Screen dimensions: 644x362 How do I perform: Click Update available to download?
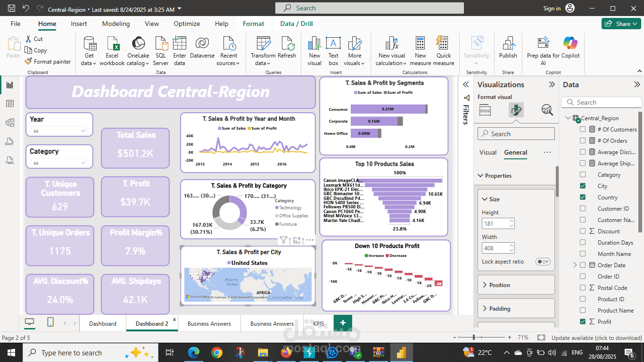596,337
